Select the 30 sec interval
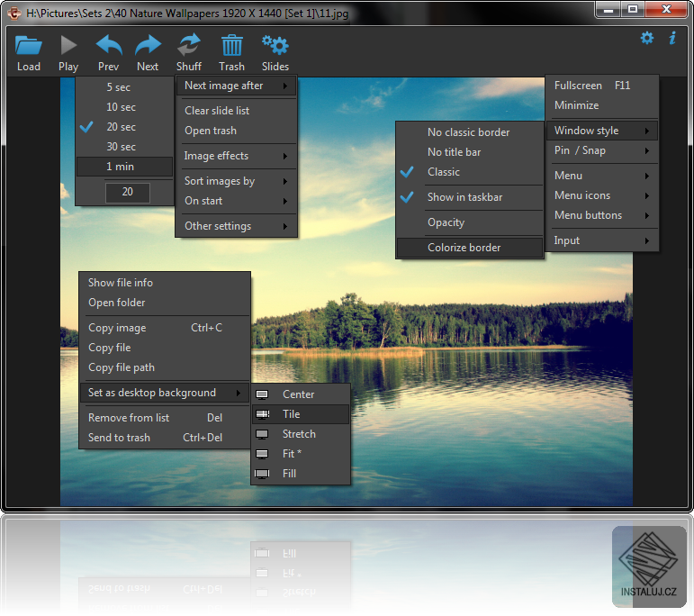The width and height of the screenshot is (694, 616). point(124,147)
